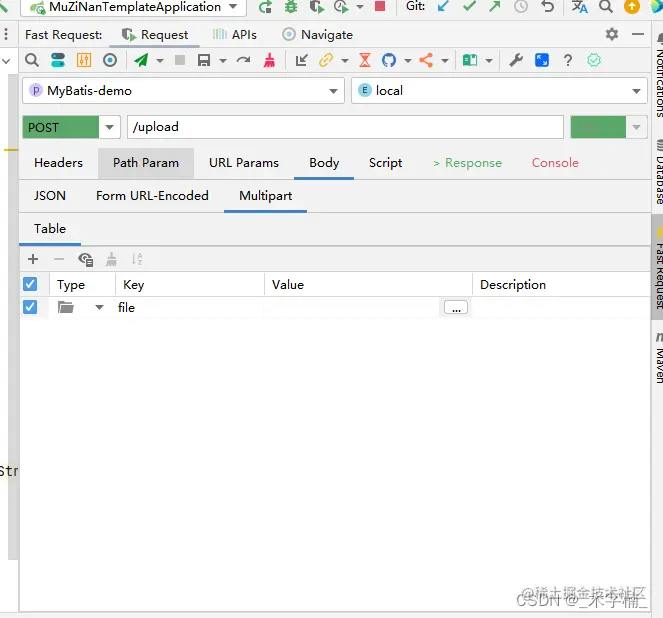
Task: Run with coverage icon in top toolbar
Action: tap(316, 7)
